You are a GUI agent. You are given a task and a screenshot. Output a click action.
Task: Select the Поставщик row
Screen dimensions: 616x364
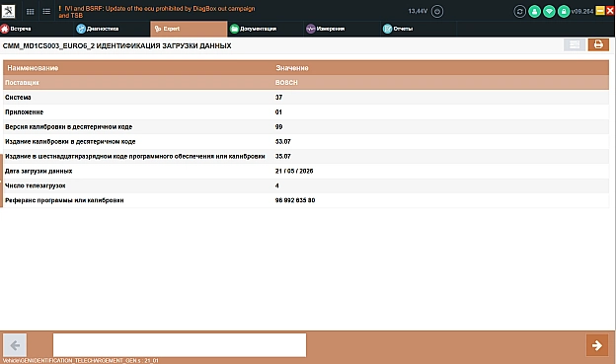coord(306,83)
